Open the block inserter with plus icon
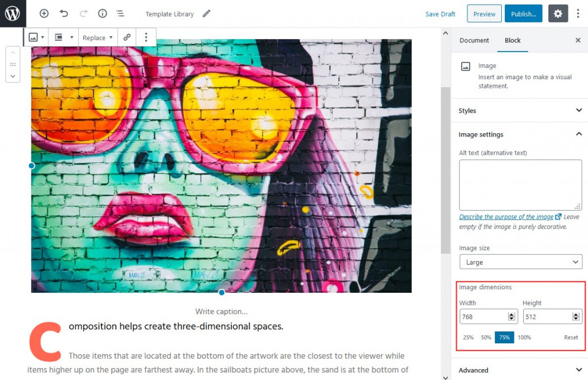 click(44, 13)
